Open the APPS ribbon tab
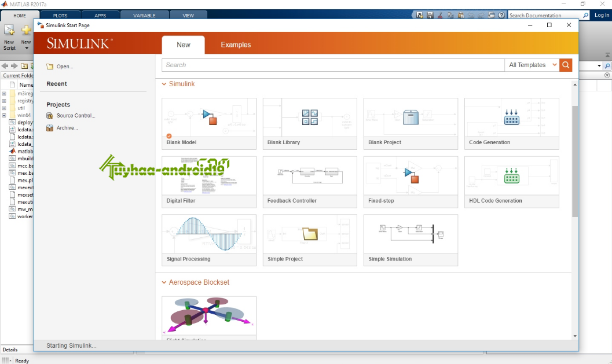This screenshot has width=612, height=364. click(x=100, y=16)
